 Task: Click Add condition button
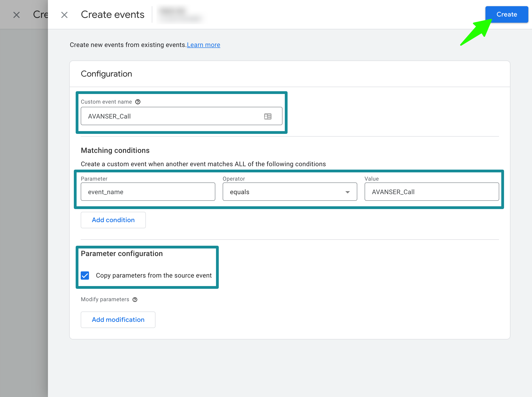[x=113, y=220]
